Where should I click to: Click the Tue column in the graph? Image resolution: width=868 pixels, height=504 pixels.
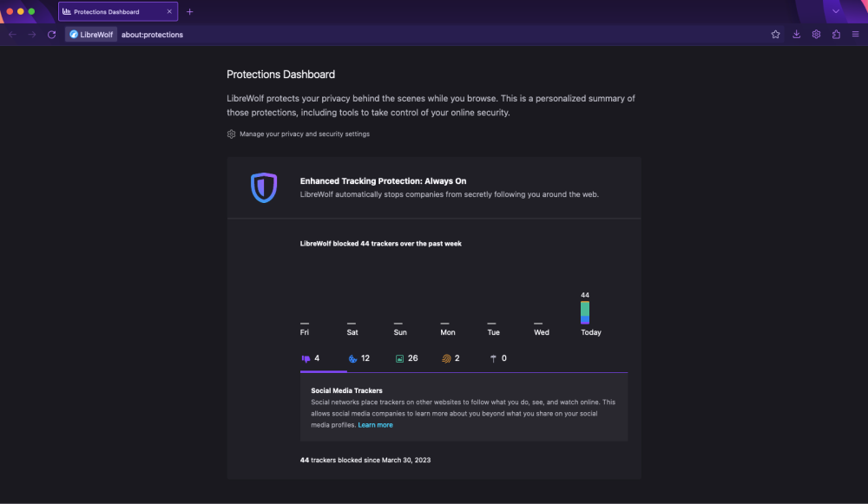click(x=493, y=329)
